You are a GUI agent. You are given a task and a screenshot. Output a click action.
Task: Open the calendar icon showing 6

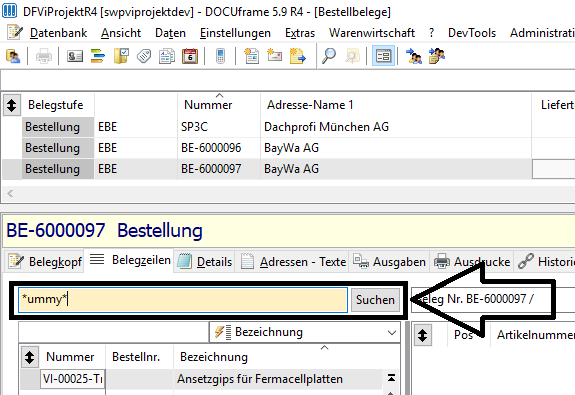tap(190, 56)
